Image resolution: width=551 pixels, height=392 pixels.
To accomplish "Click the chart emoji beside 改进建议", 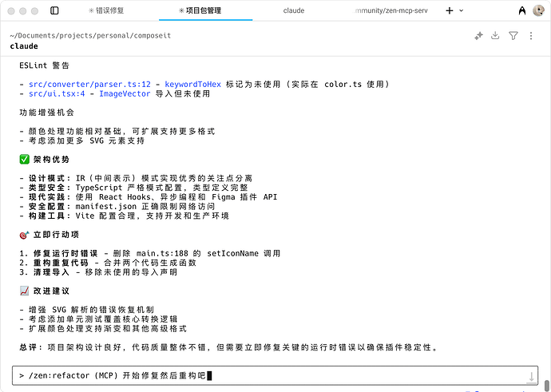I will (24, 291).
